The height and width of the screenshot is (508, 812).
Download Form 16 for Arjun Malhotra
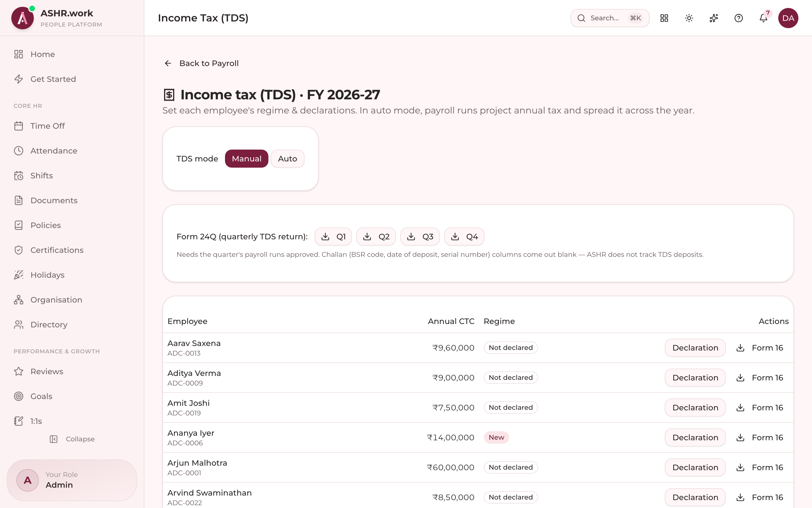[760, 467]
